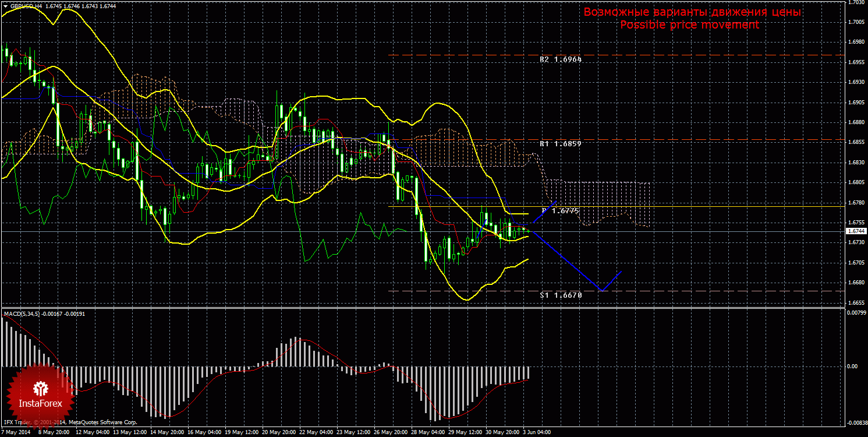Screen dimensions: 868x437
Task: Click the 1.6905 price axis label
Action: coord(856,103)
